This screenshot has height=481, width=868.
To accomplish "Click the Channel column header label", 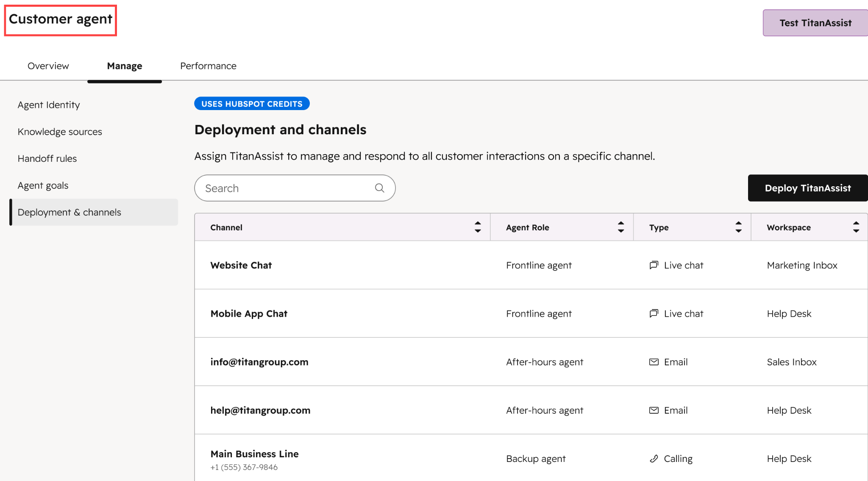I will coord(226,227).
